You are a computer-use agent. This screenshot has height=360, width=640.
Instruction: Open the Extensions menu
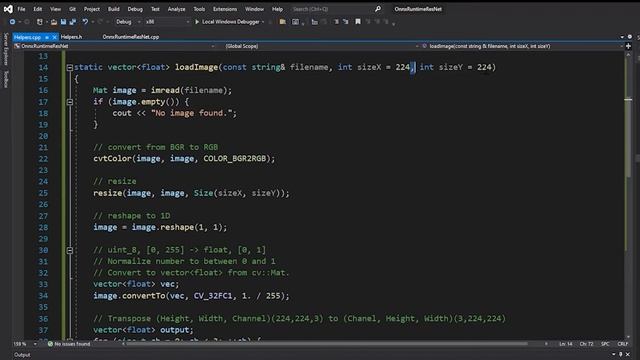pyautogui.click(x=225, y=9)
